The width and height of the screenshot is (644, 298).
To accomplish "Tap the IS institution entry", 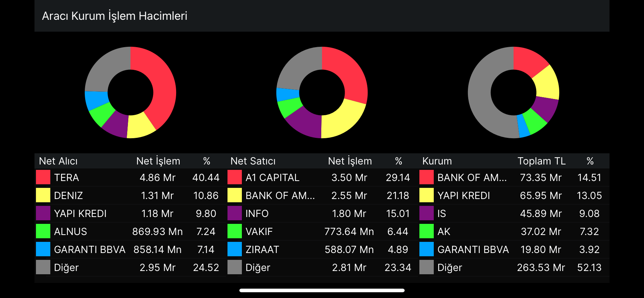I will tap(442, 213).
